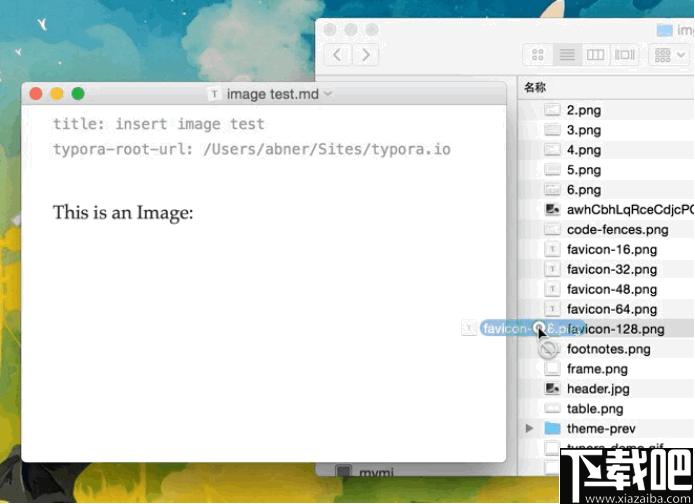Go forward in Finder window
Screen dimensions: 695x504
coord(365,55)
